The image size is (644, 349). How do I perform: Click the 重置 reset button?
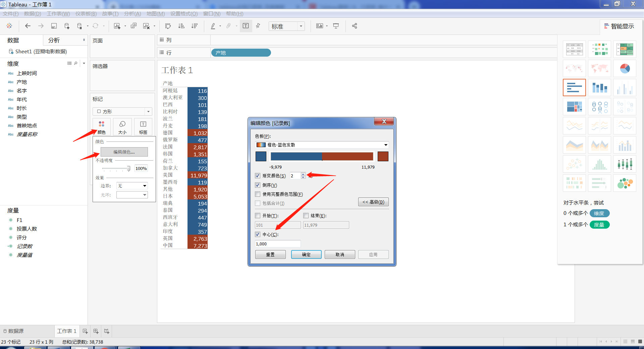tap(270, 254)
